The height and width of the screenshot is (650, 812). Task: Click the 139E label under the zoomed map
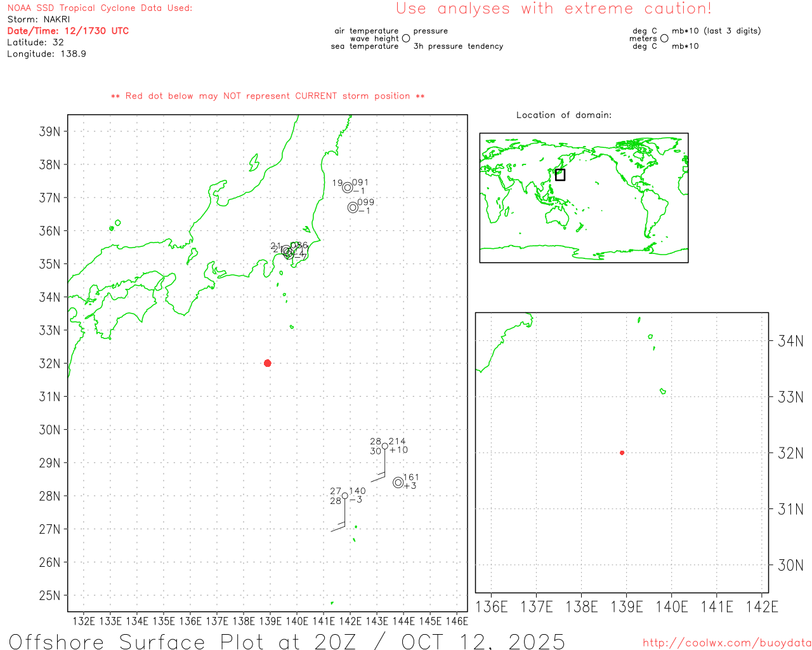(626, 607)
